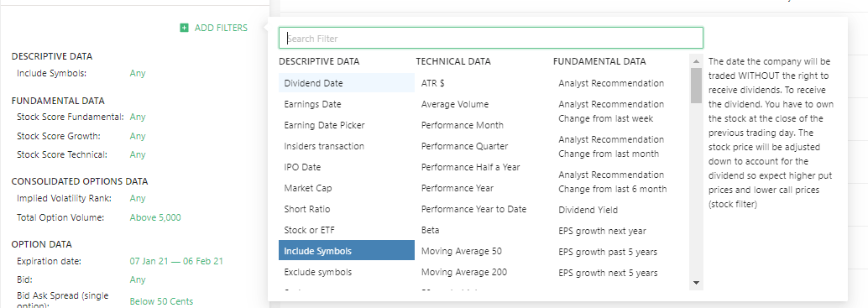Click the scrollbar down arrow in filter list
The width and height of the screenshot is (868, 308).
pyautogui.click(x=697, y=283)
